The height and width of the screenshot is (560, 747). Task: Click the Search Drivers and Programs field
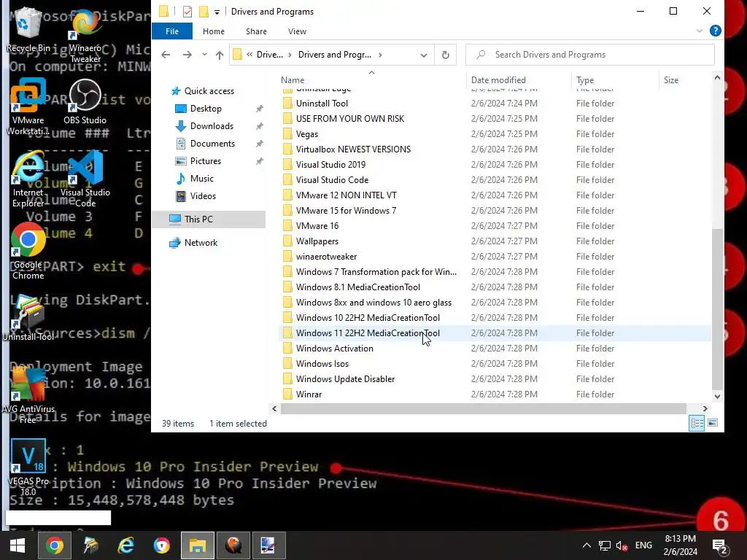click(x=589, y=55)
